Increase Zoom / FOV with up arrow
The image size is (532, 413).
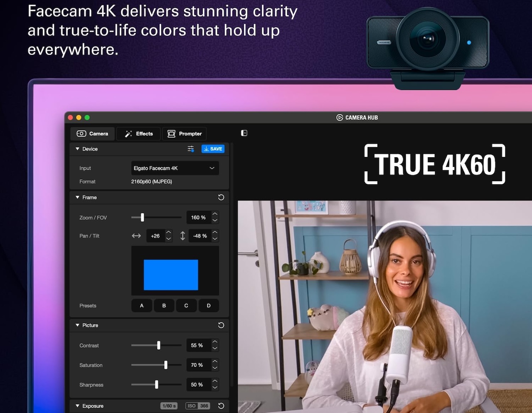(215, 214)
